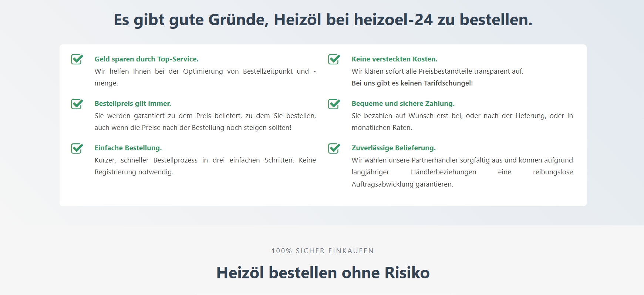The image size is (644, 295).
Task: Click the heading 'Geld sparen durch Top-Service.'
Action: point(146,59)
